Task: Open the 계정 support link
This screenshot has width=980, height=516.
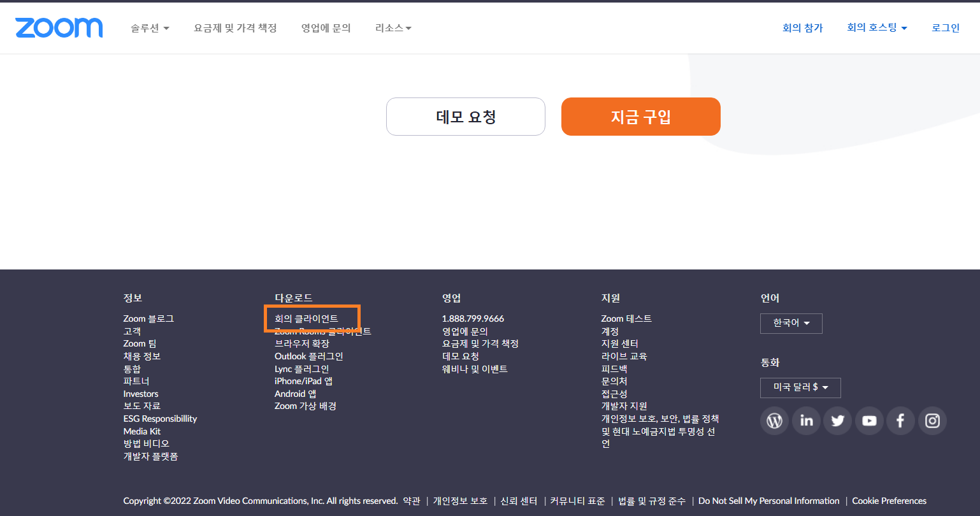Action: [x=610, y=331]
